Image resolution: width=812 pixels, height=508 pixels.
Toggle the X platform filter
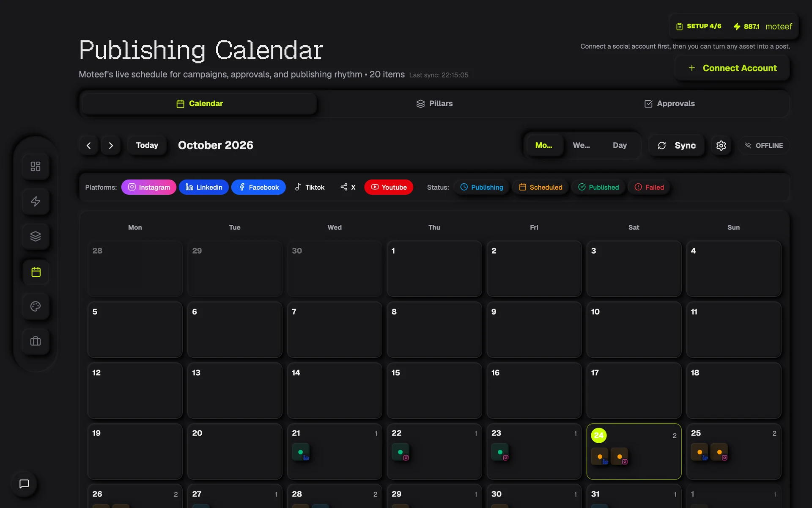coord(348,187)
